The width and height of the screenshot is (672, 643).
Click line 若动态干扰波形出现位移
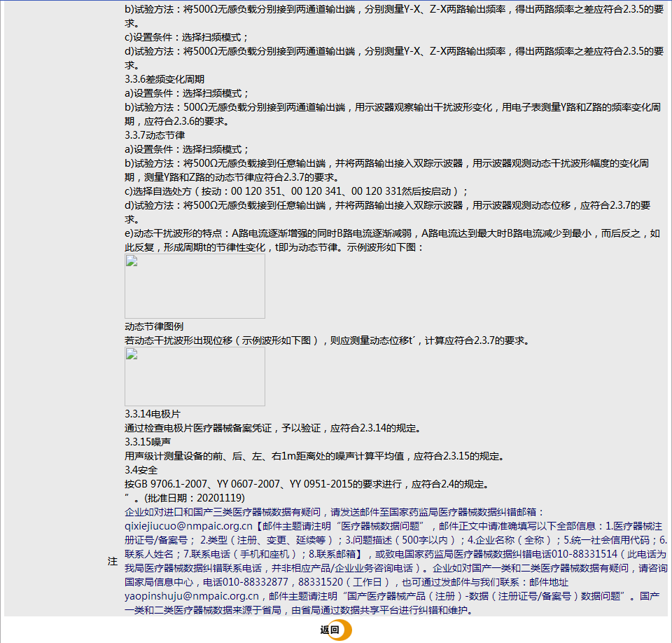pyautogui.click(x=328, y=340)
